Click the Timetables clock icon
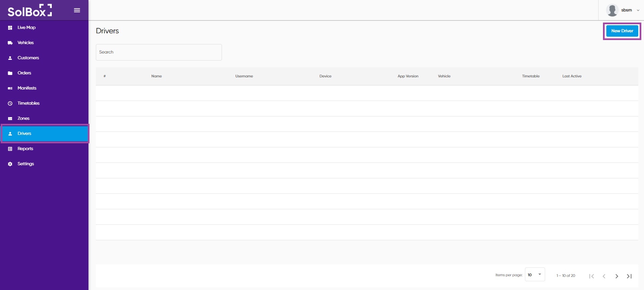 coord(10,103)
